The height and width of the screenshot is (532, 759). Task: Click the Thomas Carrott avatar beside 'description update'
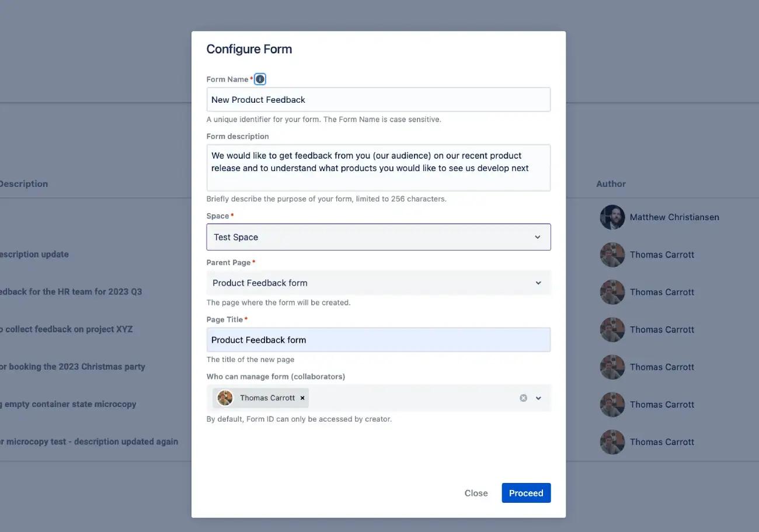[612, 255]
